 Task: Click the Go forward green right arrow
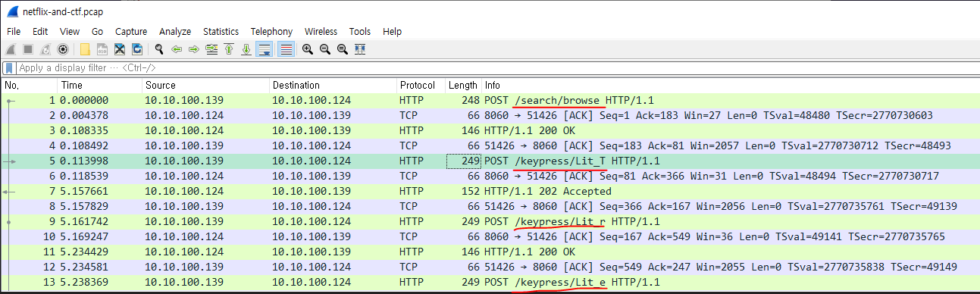194,49
